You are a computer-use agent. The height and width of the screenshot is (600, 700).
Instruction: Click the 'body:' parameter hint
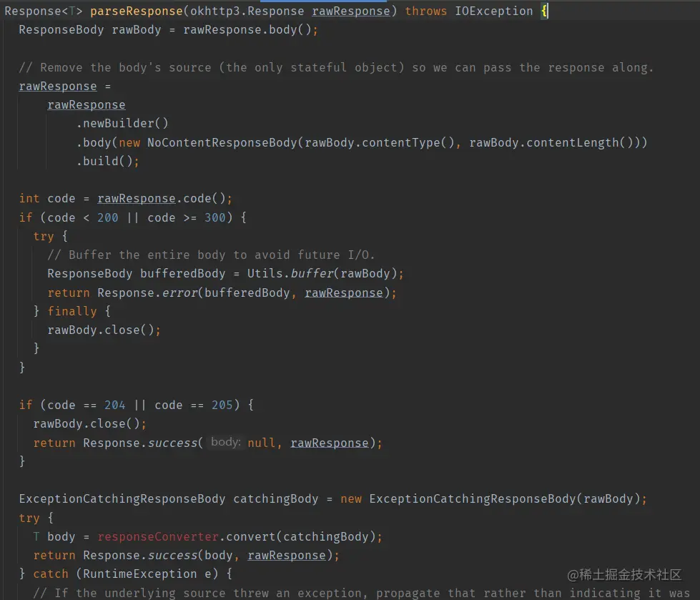point(225,442)
